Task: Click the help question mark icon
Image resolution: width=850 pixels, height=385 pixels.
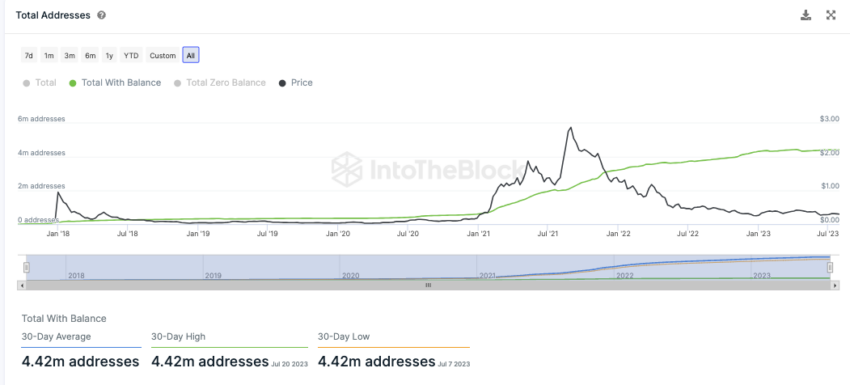Action: [101, 15]
